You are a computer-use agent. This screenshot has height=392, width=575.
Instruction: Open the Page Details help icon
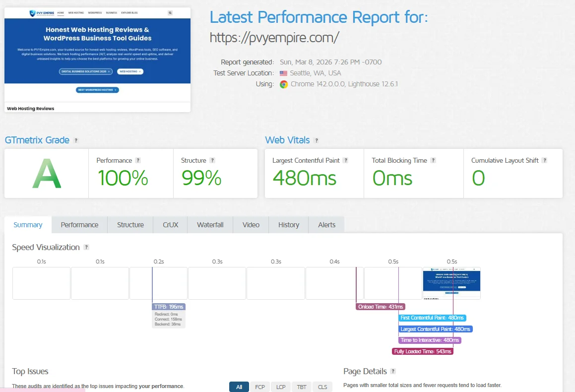pyautogui.click(x=393, y=371)
